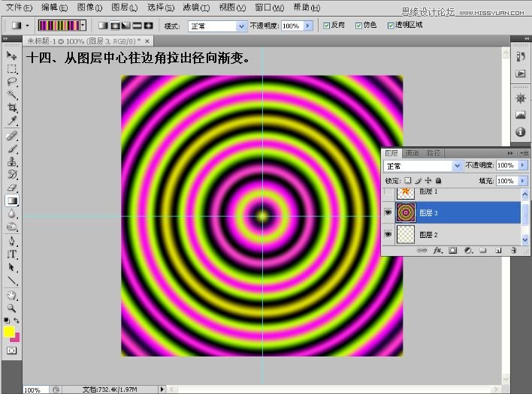Select the Healing Brush tool
Image resolution: width=532 pixels, height=394 pixels.
(11, 136)
